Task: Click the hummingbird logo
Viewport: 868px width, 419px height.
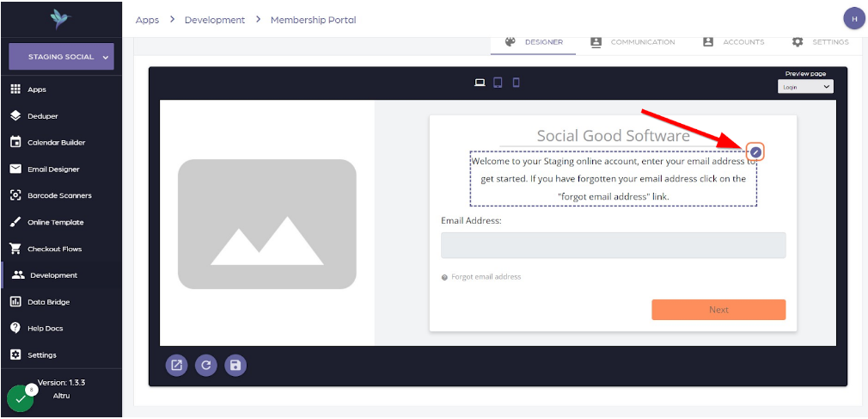Action: (x=60, y=20)
